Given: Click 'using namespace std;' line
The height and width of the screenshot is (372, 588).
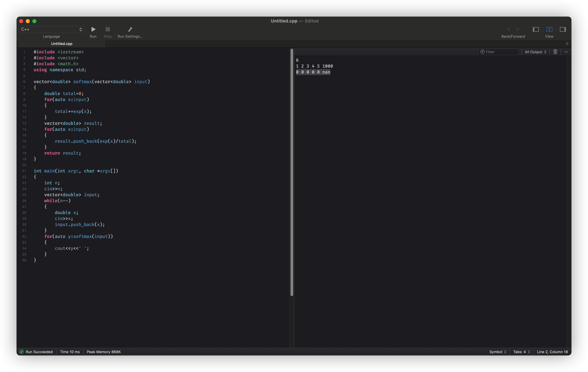Looking at the screenshot, I should pos(60,70).
